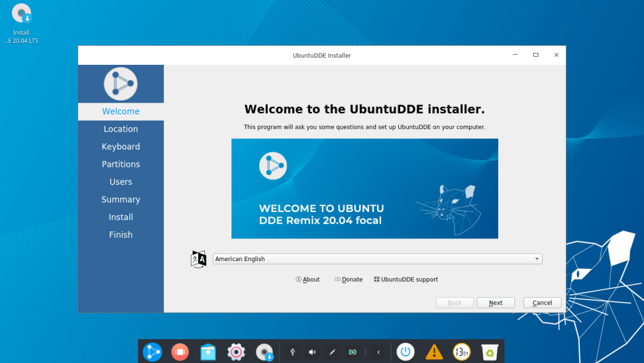Select the Keyboard step in sidebar

click(x=121, y=147)
